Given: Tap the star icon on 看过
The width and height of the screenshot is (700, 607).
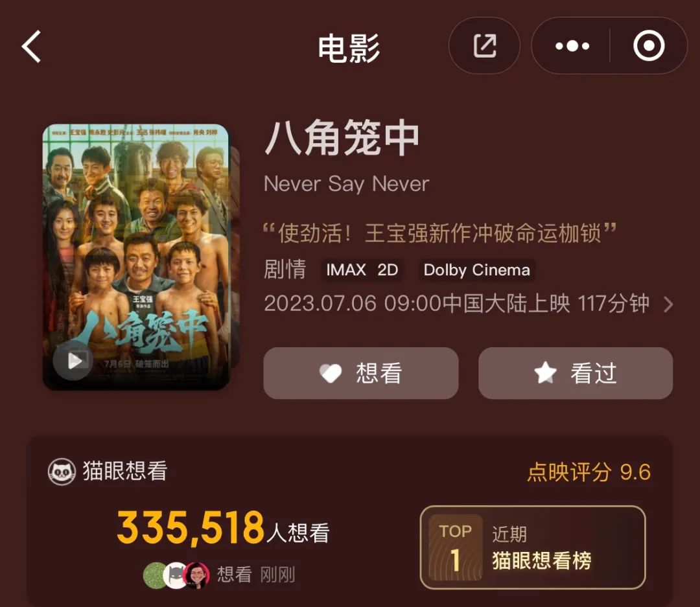Looking at the screenshot, I should (545, 372).
